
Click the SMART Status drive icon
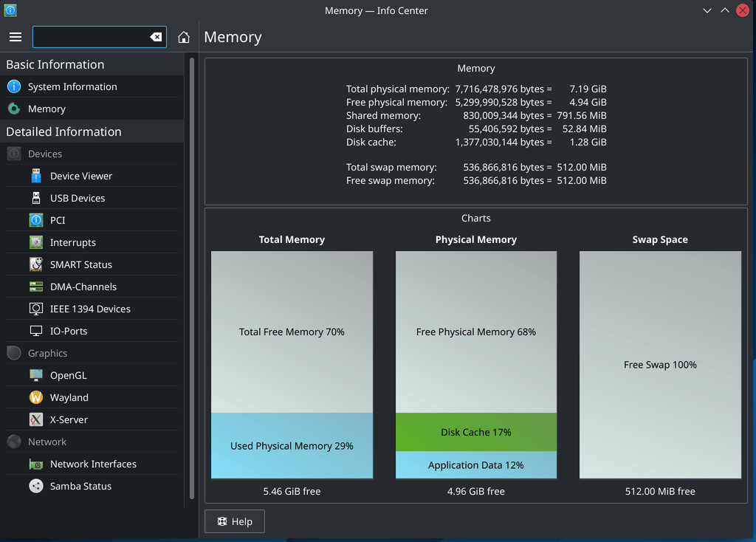tap(36, 265)
